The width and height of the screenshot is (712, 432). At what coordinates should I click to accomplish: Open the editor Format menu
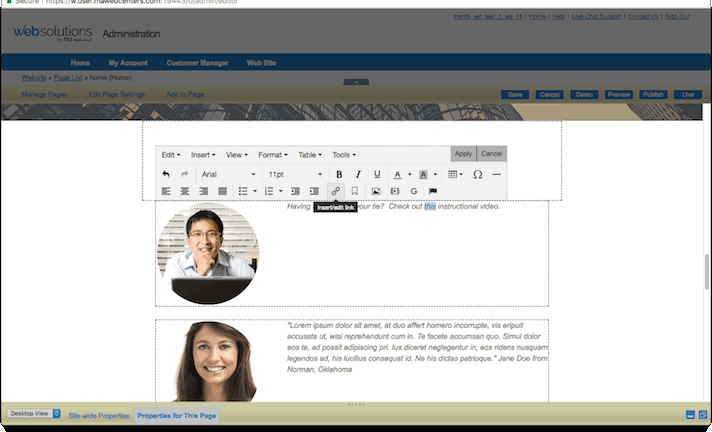(273, 155)
